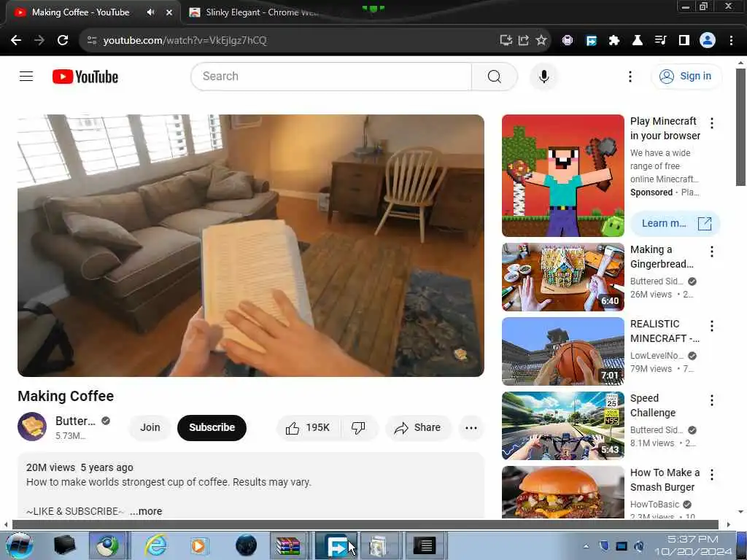
Task: Open YouTube settings three-dot menu near Sign in
Action: click(x=630, y=76)
